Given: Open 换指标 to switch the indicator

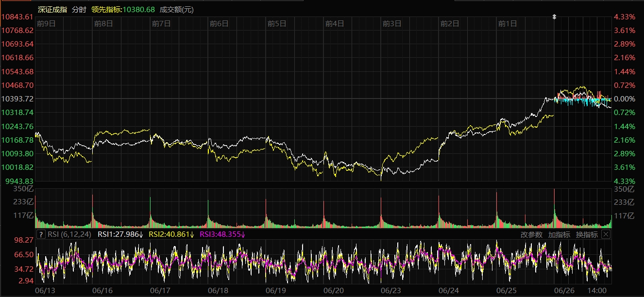Looking at the screenshot, I should point(587,235).
